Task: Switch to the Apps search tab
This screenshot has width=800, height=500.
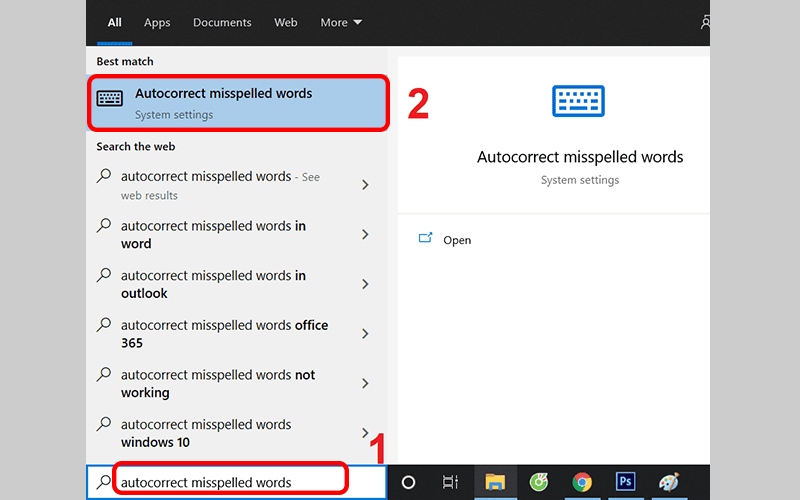Action: [x=157, y=22]
